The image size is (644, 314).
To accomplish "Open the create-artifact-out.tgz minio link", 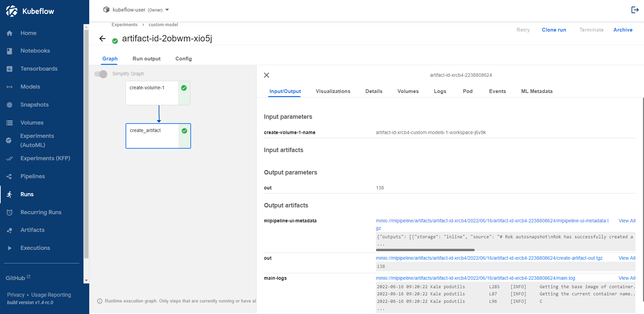I will click(489, 258).
